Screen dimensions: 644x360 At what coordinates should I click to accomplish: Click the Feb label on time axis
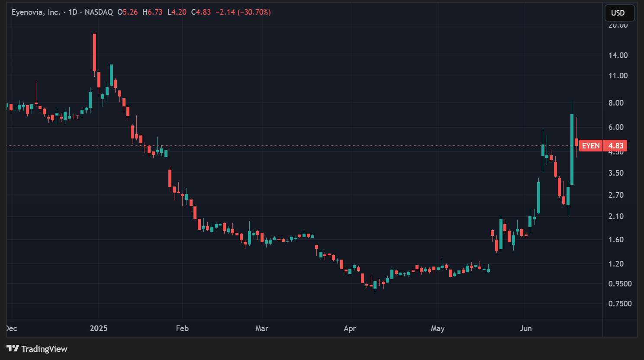[x=182, y=328]
